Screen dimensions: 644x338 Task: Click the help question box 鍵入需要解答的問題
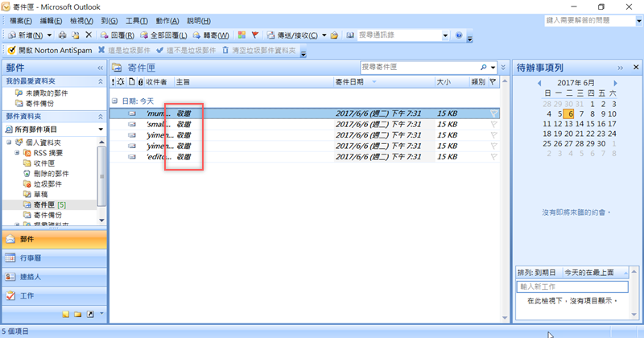[x=589, y=21]
